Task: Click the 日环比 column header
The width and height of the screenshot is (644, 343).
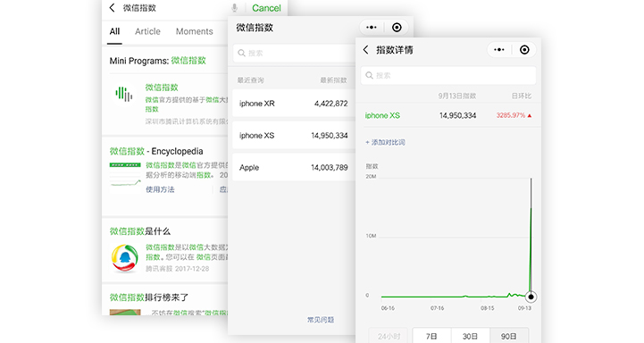Action: 522,96
